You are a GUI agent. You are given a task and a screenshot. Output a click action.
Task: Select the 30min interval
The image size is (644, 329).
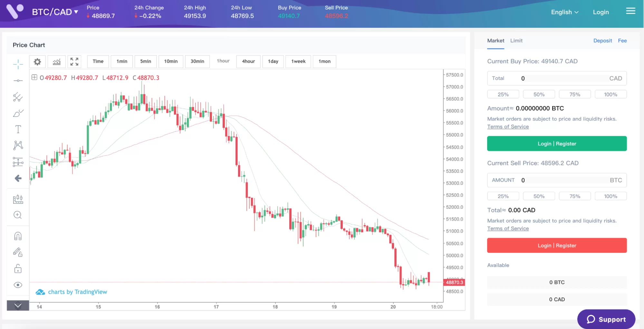click(x=197, y=61)
